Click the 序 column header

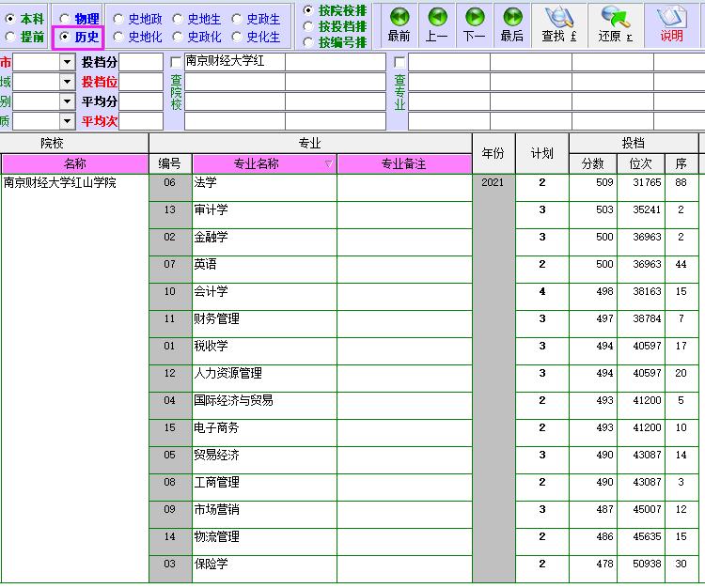(x=681, y=164)
